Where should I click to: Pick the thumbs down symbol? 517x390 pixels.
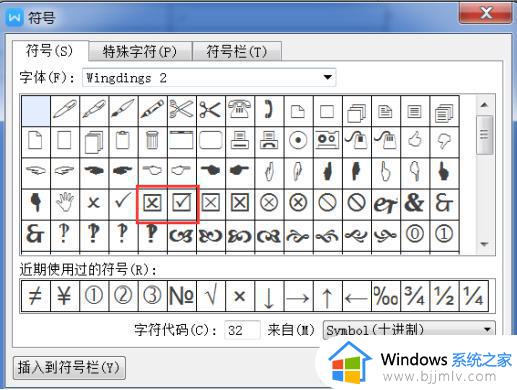pyautogui.click(x=444, y=141)
